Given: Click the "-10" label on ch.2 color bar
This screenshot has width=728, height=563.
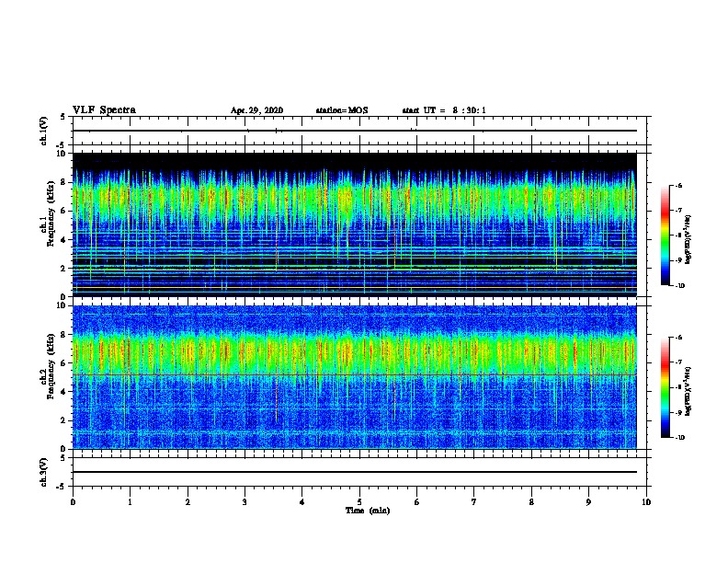Looking at the screenshot, I should click(x=679, y=438).
